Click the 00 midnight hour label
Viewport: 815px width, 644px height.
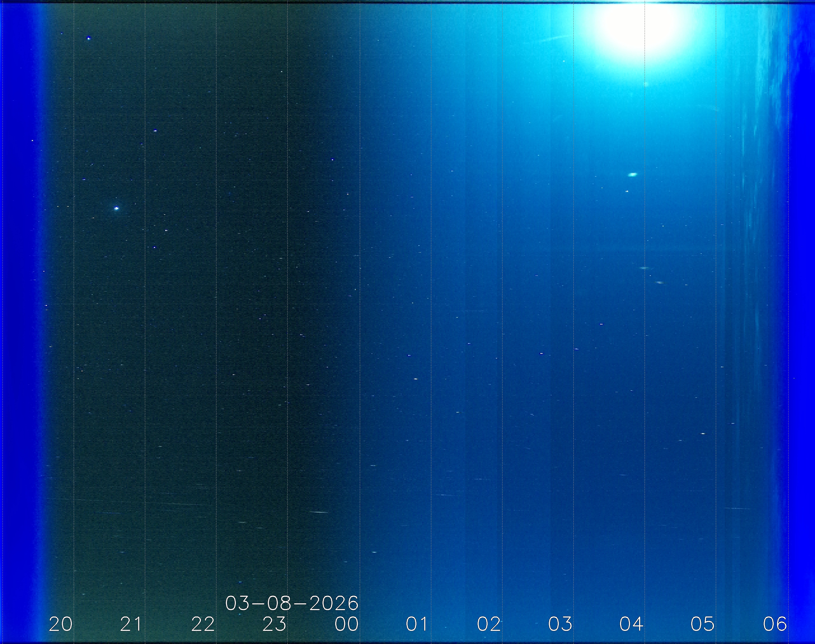pos(346,624)
